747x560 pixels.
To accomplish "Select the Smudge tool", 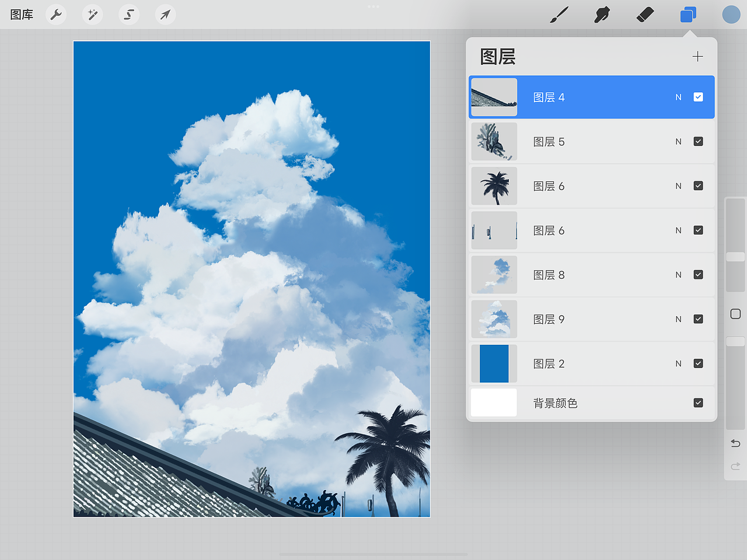I will coord(602,15).
